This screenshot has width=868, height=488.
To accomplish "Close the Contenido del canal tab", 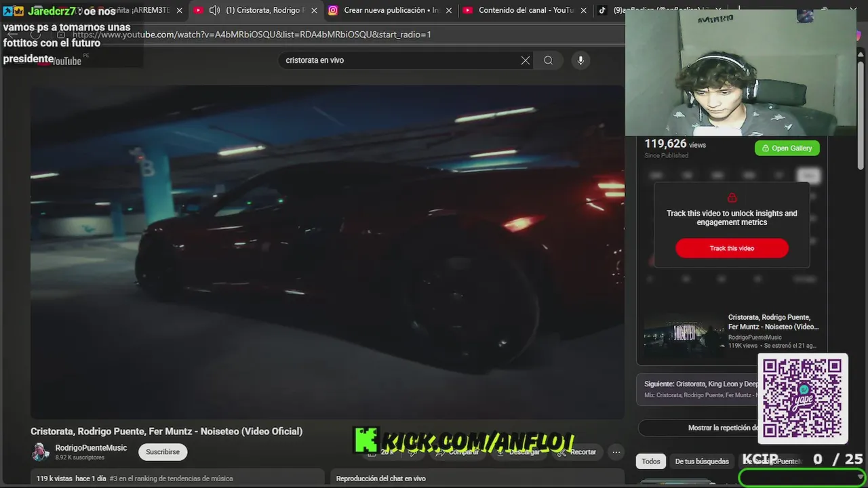I will [583, 11].
